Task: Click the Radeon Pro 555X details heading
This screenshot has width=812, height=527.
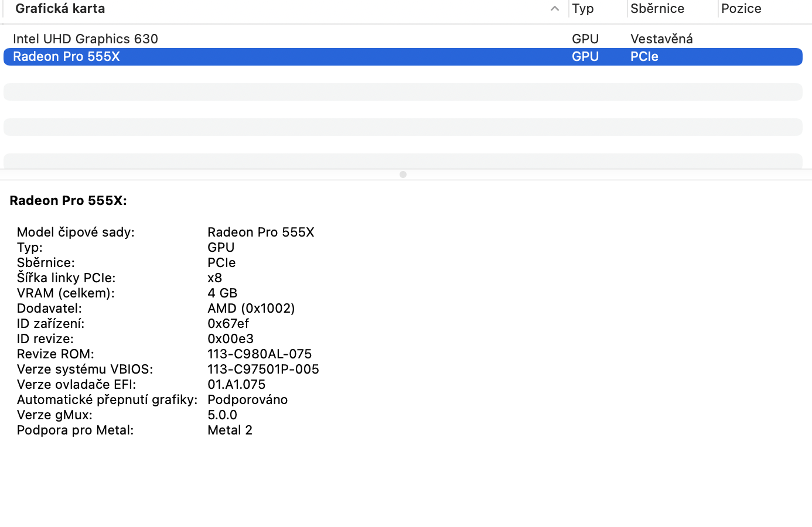Action: click(68, 201)
